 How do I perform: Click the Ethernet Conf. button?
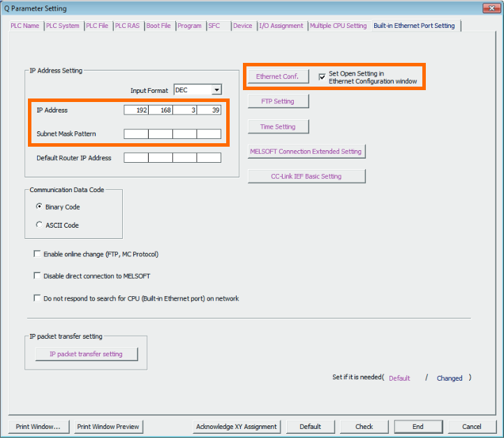[x=277, y=76]
